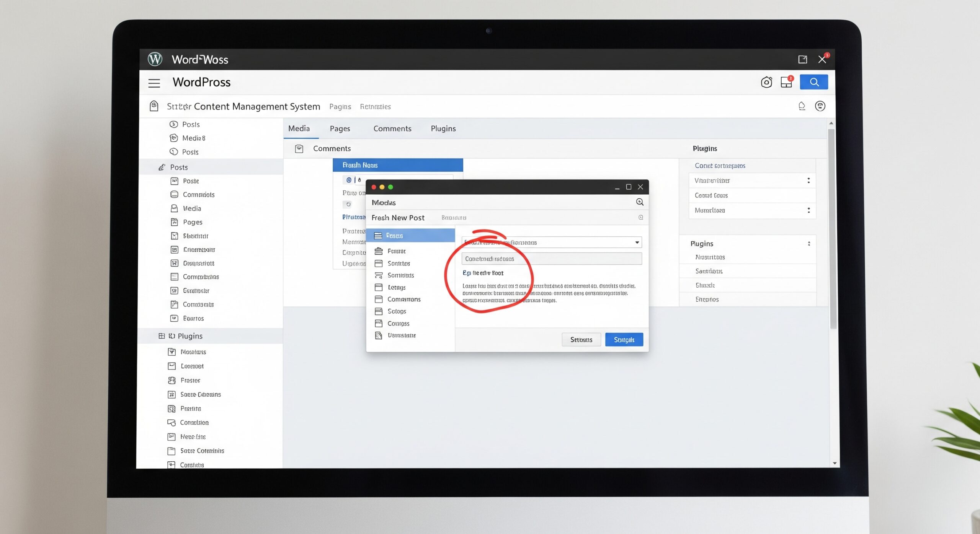This screenshot has width=980, height=534.
Task: Click the Plugins grid icon in sidebar
Action: (x=162, y=336)
